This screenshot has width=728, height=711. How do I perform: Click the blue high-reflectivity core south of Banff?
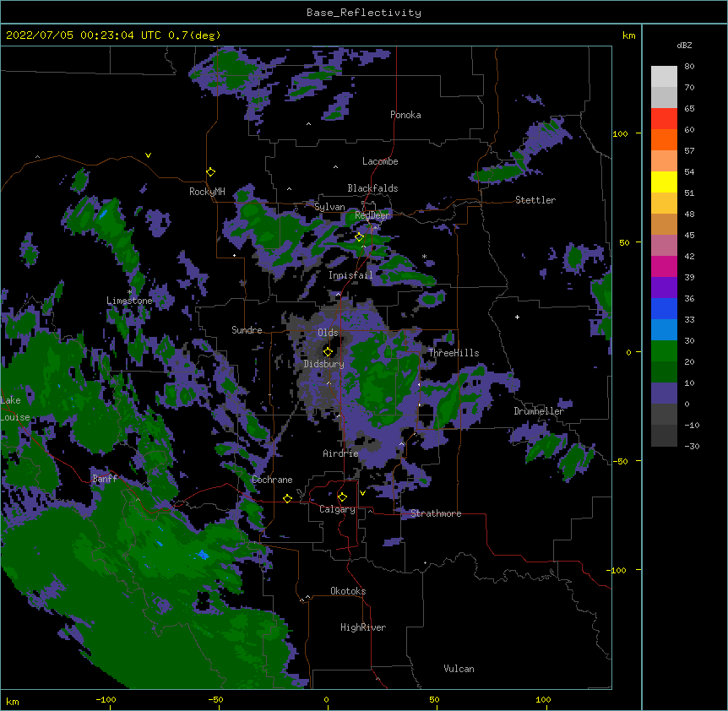tap(203, 554)
